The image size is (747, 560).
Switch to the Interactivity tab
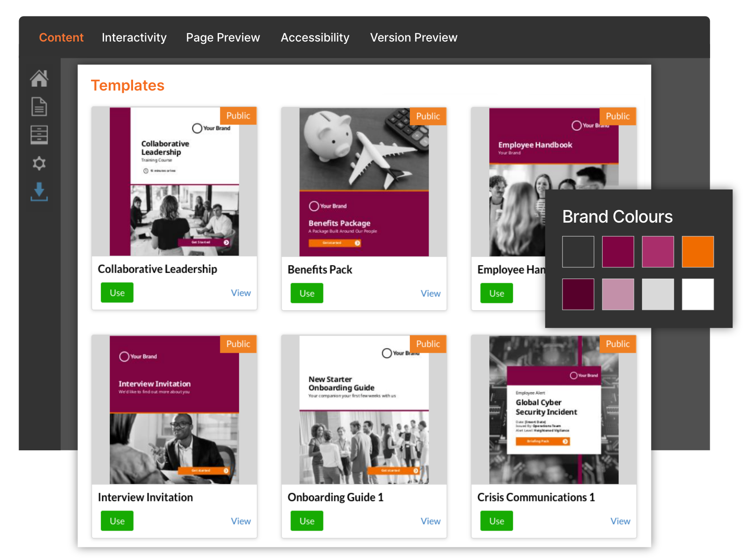[x=134, y=37]
